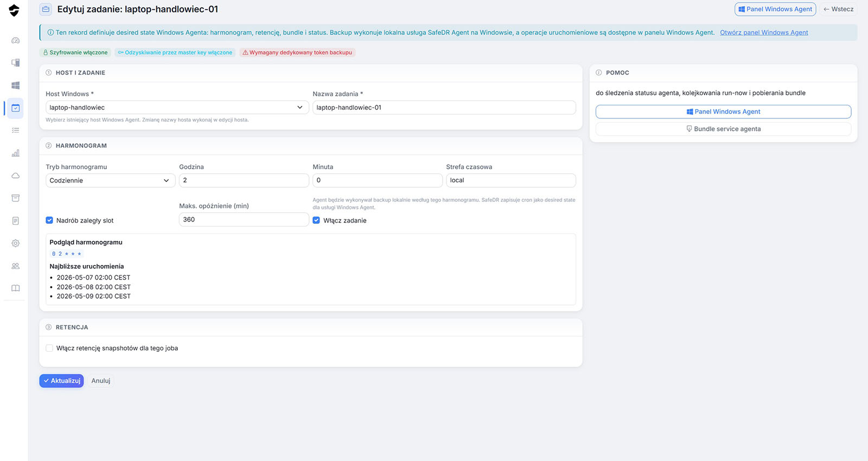Click the 'Nazwa zadania' input field
This screenshot has width=868, height=461.
[444, 108]
